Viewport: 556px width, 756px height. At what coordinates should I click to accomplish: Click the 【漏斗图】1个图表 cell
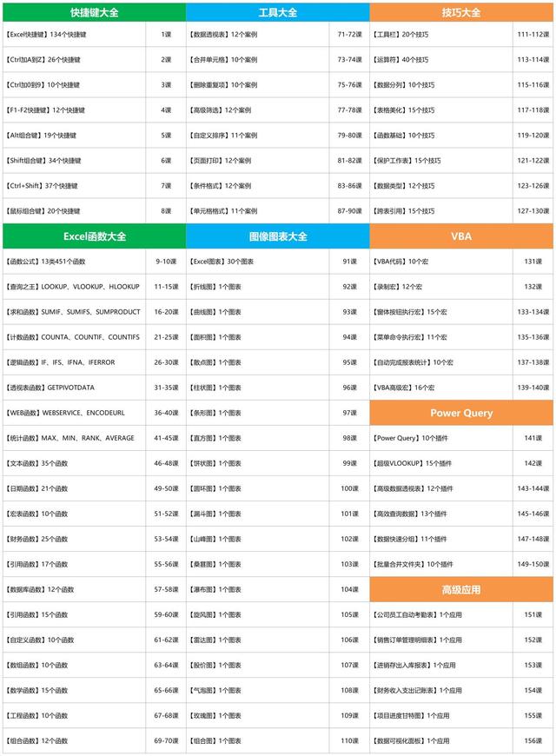pyautogui.click(x=258, y=514)
